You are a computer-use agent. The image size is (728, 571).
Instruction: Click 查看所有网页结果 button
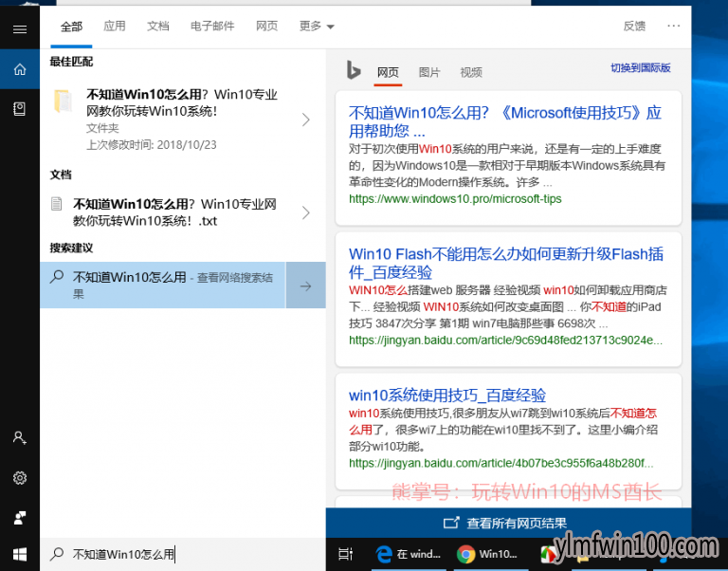(x=508, y=524)
